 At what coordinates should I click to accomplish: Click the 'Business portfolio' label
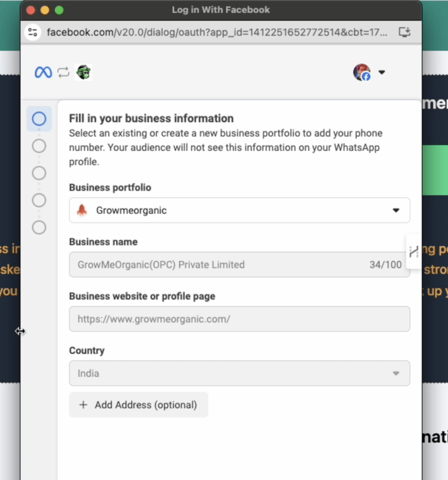point(110,187)
